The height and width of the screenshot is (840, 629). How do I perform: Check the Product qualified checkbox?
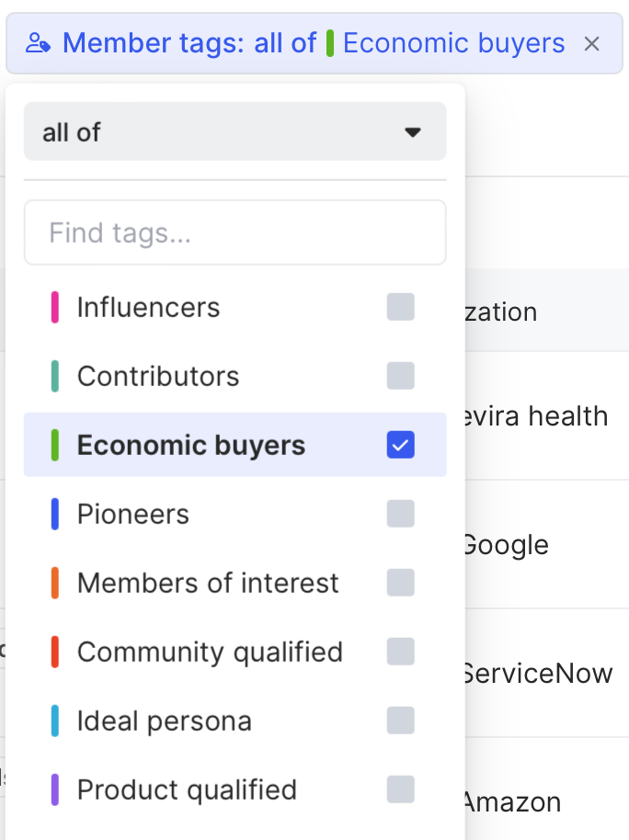401,789
